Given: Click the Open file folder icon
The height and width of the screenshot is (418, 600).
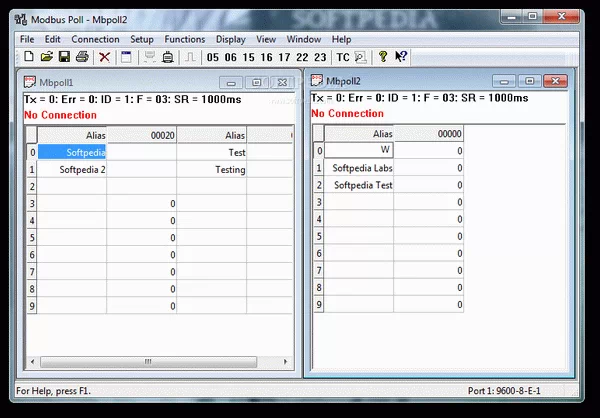Looking at the screenshot, I should click(x=46, y=57).
